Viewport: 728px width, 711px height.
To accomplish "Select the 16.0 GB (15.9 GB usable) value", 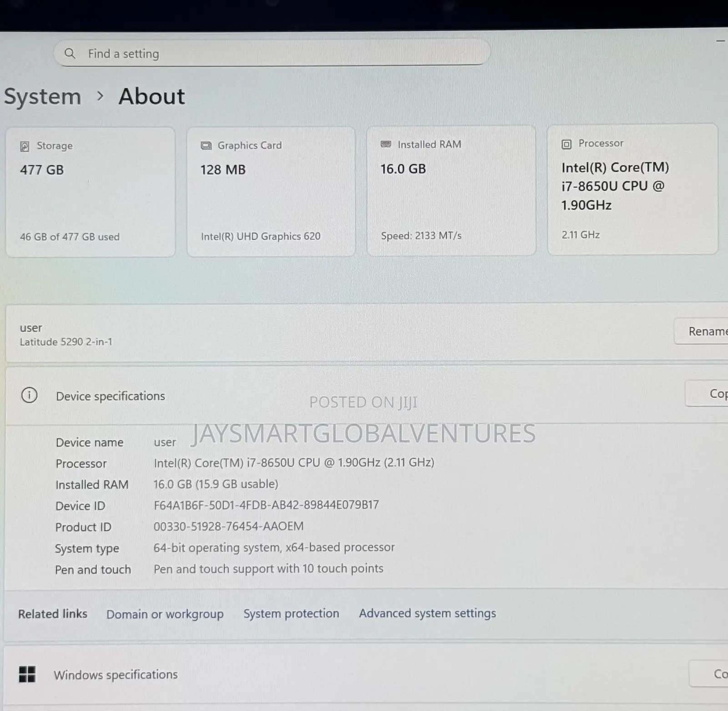I will pos(216,484).
